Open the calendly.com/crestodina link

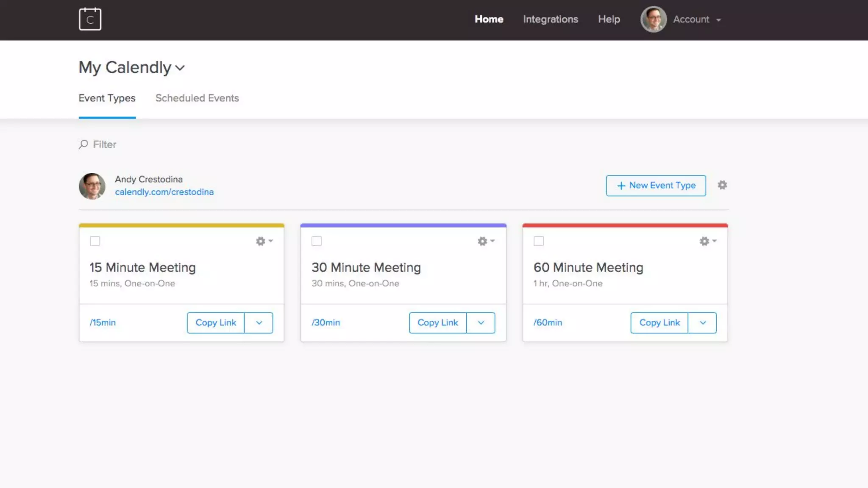pos(164,192)
